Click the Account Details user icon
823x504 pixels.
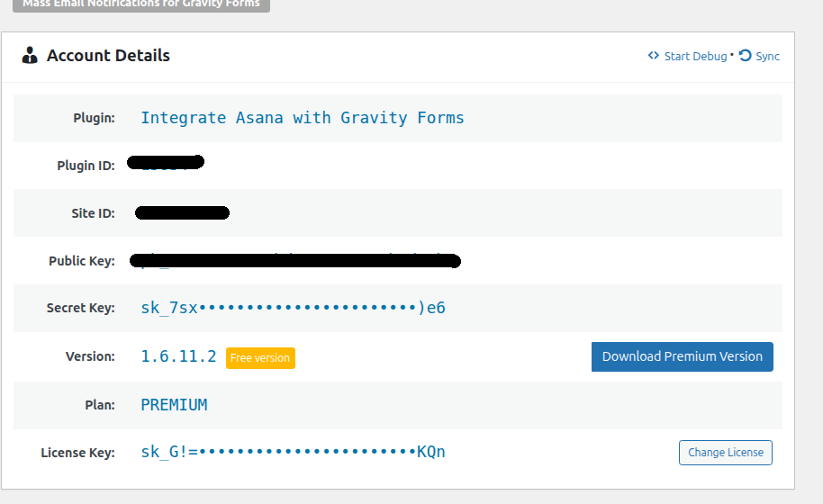[x=30, y=56]
